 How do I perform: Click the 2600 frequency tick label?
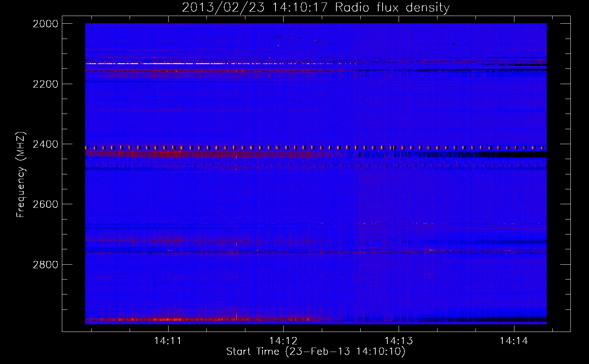click(x=46, y=204)
